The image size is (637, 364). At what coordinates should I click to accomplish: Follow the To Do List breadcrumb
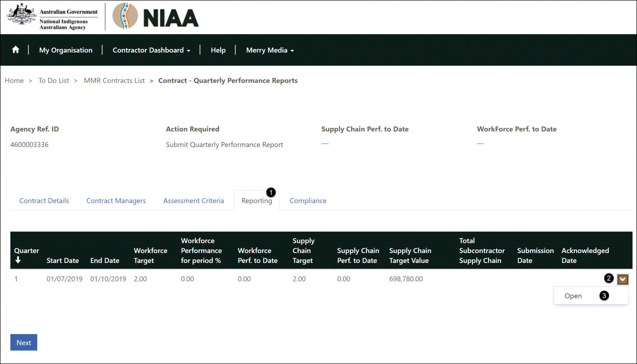click(x=54, y=81)
